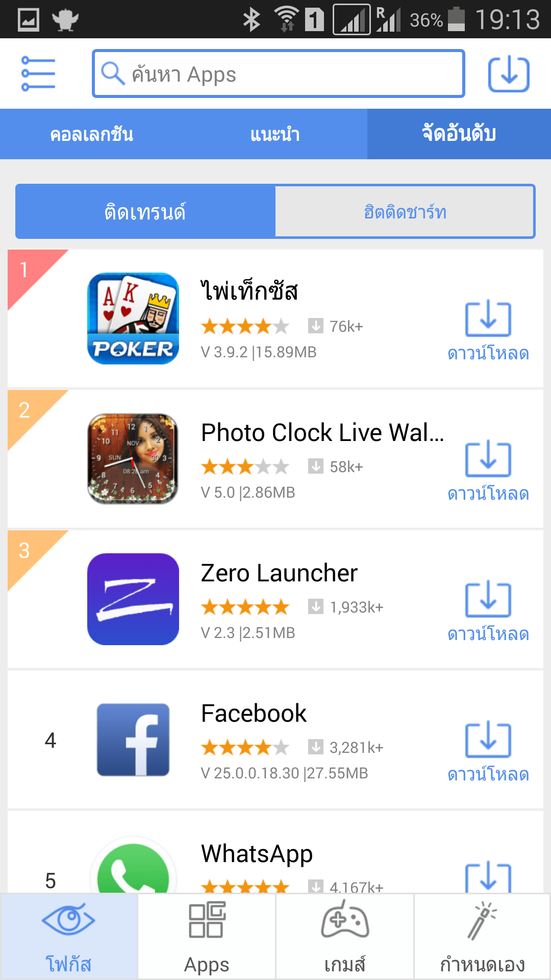Toggle to the ฮิตติดชาร์ท chart list
This screenshot has height=980, width=551.
point(405,212)
